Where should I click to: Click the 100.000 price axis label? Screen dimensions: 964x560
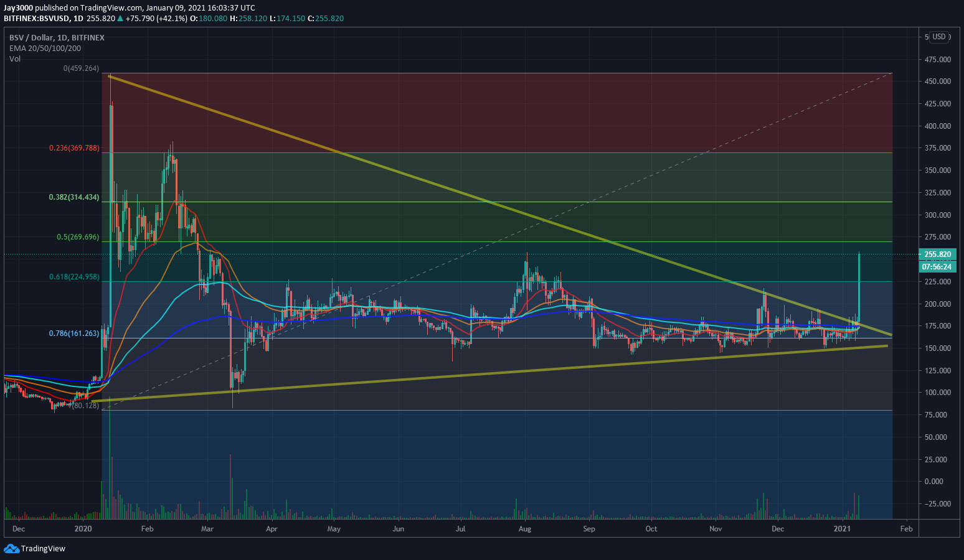(938, 393)
